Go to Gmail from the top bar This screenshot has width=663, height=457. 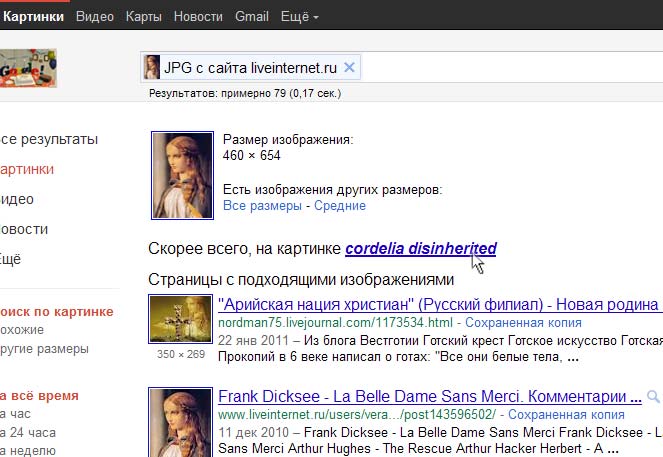(251, 17)
